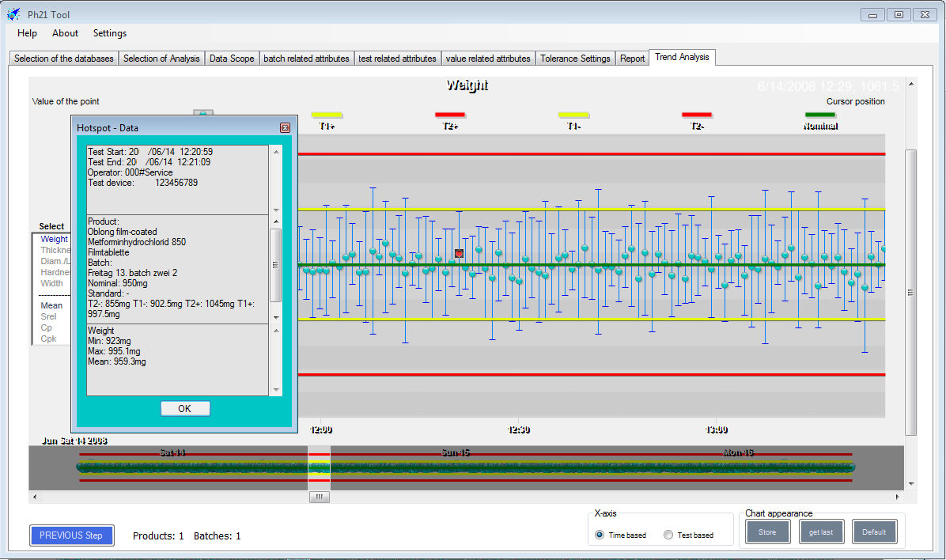946x560 pixels.
Task: Open the Settings menu
Action: pyautogui.click(x=109, y=33)
